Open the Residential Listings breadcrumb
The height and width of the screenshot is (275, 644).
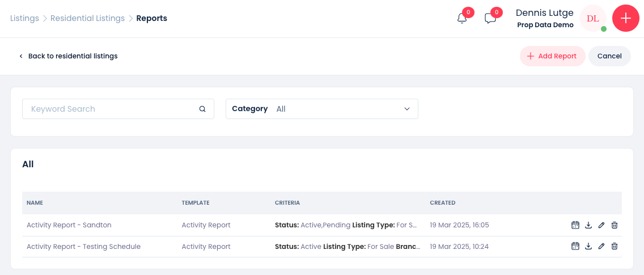tap(87, 18)
